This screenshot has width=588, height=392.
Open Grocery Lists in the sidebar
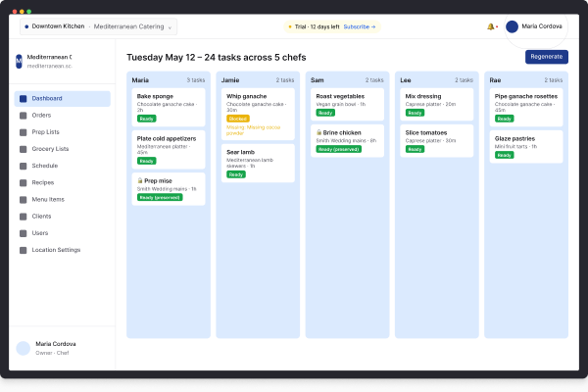click(x=63, y=149)
